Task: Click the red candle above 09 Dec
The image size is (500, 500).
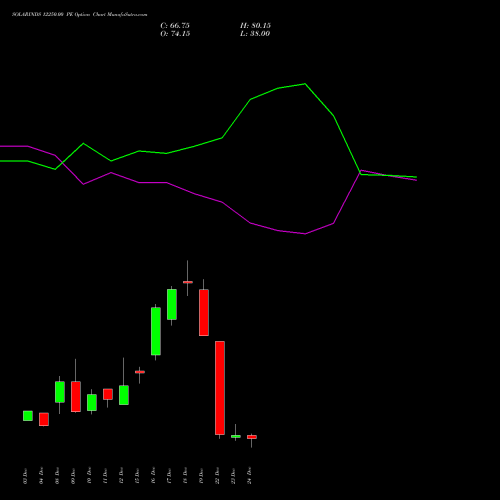Action: (76, 397)
